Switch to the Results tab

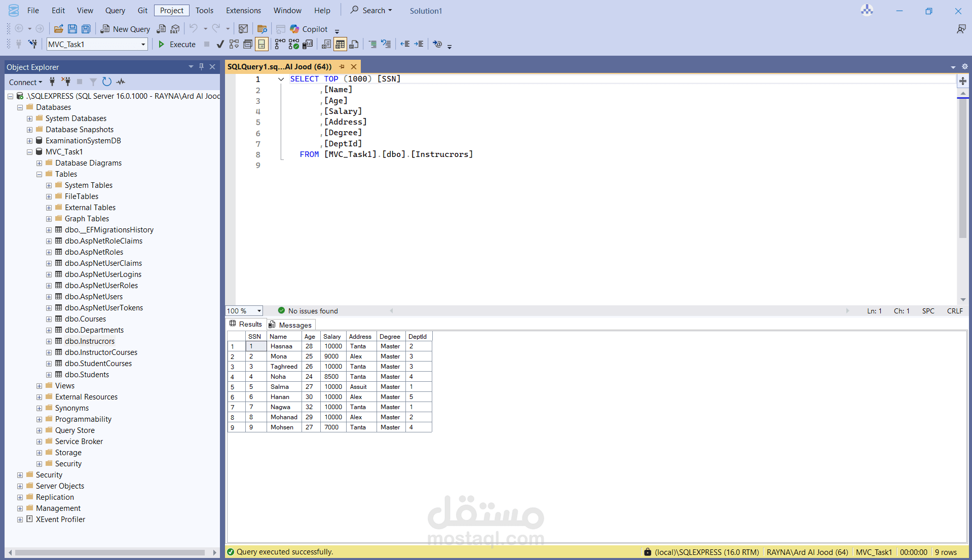pos(246,324)
